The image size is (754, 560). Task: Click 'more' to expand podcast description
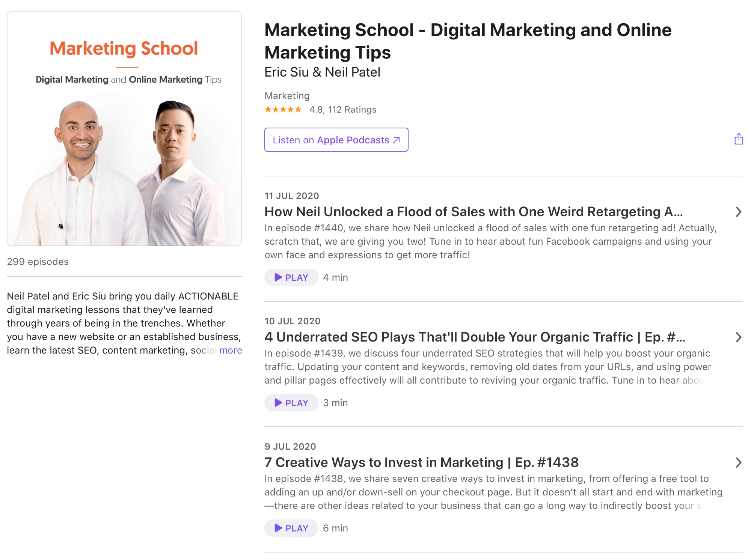tap(231, 350)
